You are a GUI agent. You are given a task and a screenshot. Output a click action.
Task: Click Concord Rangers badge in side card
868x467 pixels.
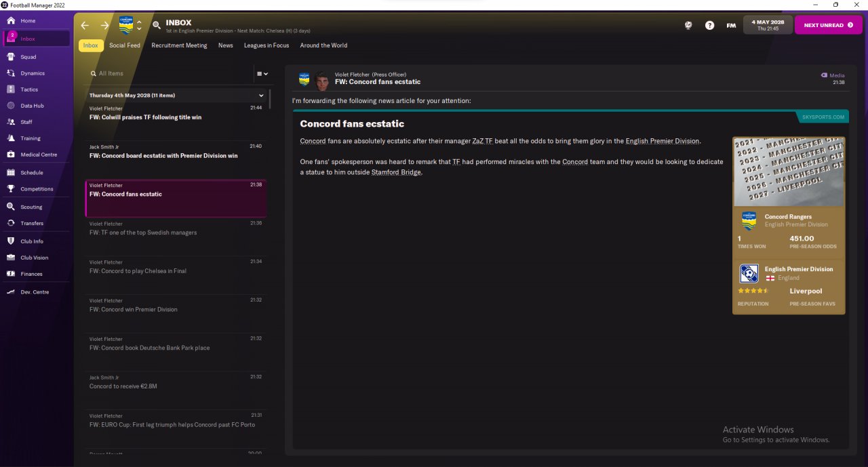749,221
